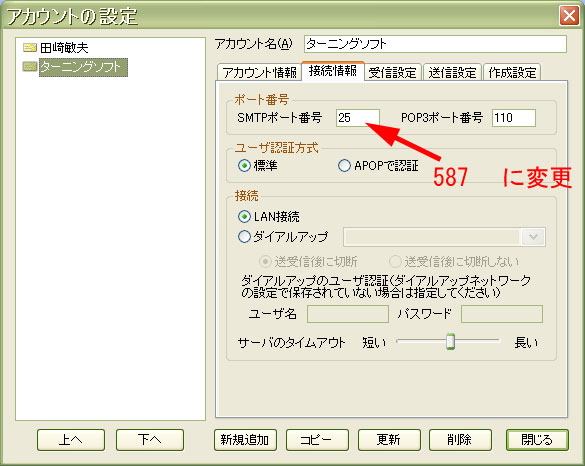
Task: Click the mail icon beside 田崎敏夫 account
Action: (x=30, y=47)
